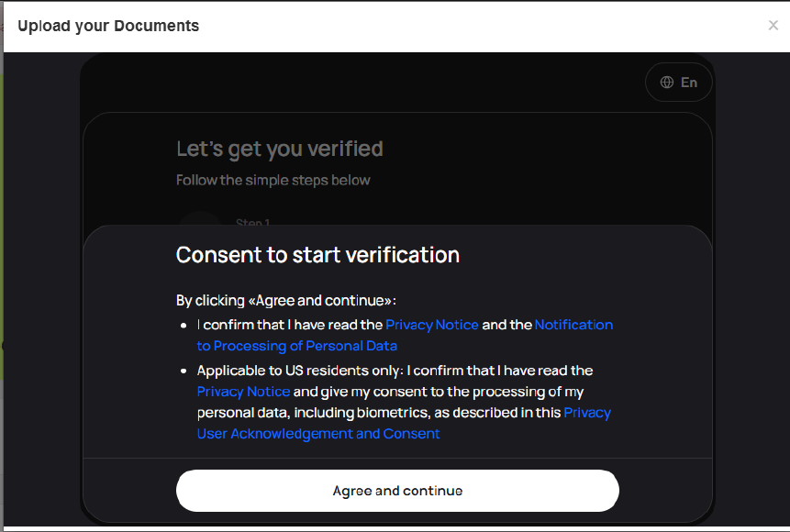Open first Privacy Notice link

point(432,325)
